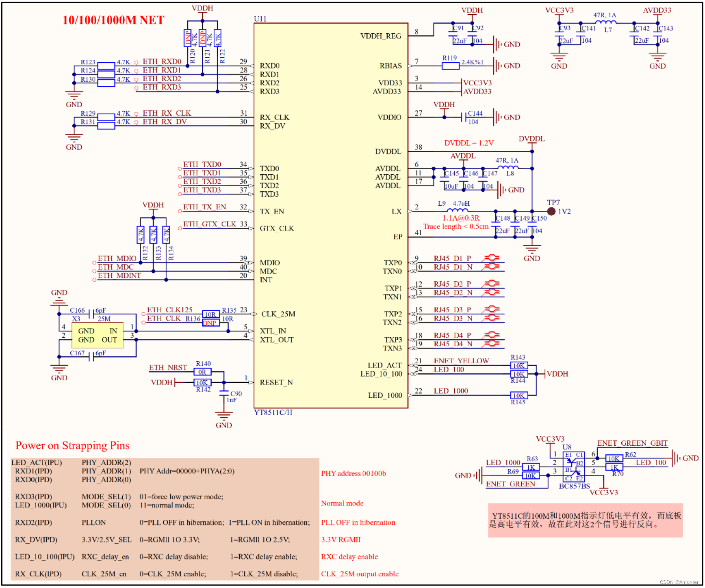Click the C144 104 capacitor
The height and width of the screenshot is (588, 705).
pos(463,117)
